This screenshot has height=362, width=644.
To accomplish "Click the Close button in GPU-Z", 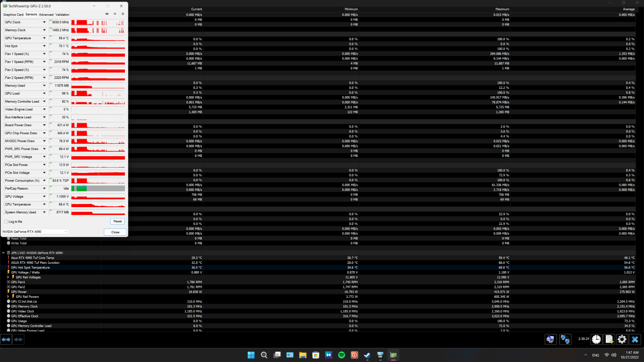I will point(116,232).
